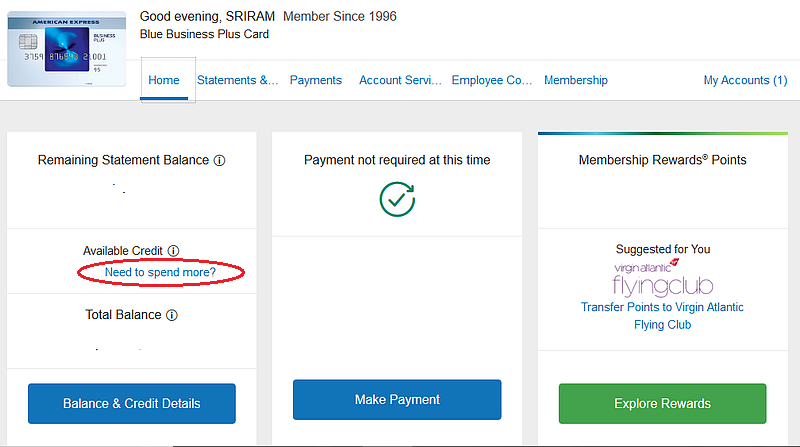Viewport: 800px width, 447px height.
Task: Click the Make Payment button
Action: tap(397, 400)
